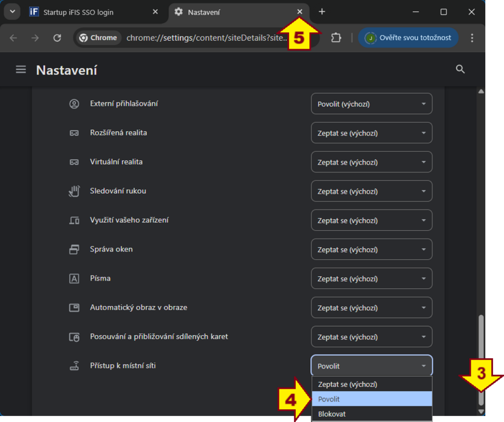Select Povolit in the open dropdown list
The image size is (504, 422).
[371, 399]
